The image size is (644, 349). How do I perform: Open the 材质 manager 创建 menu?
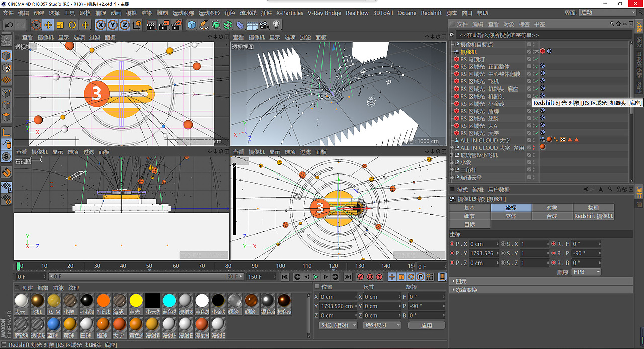(27, 288)
